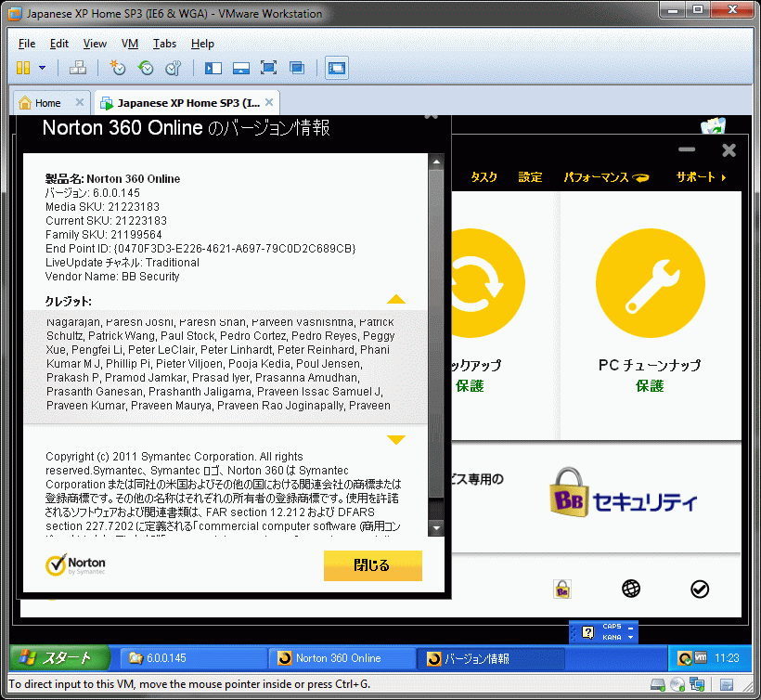This screenshot has width=761, height=700.
Task: Click the globe icon in Norton window
Action: point(631,589)
